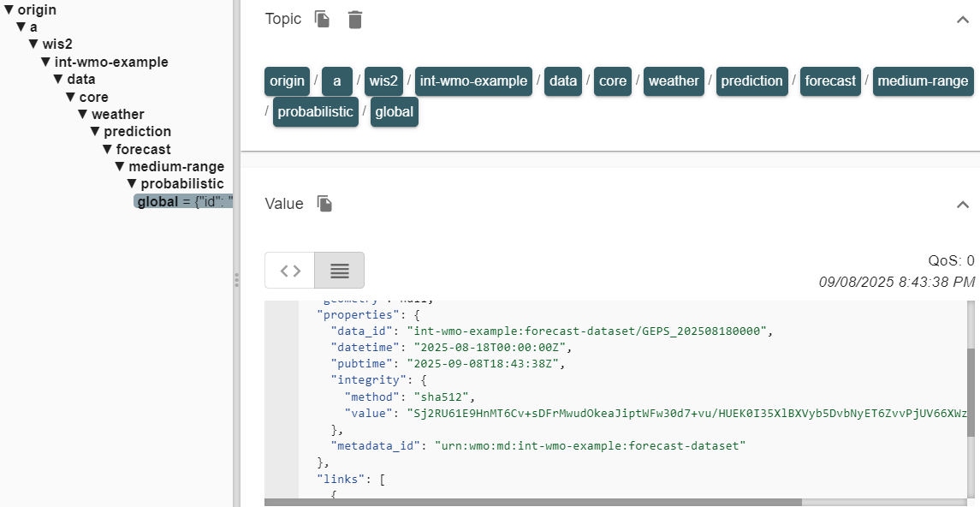The image size is (980, 507).
Task: Collapse the int-wmo-example tree node
Action: (46, 62)
